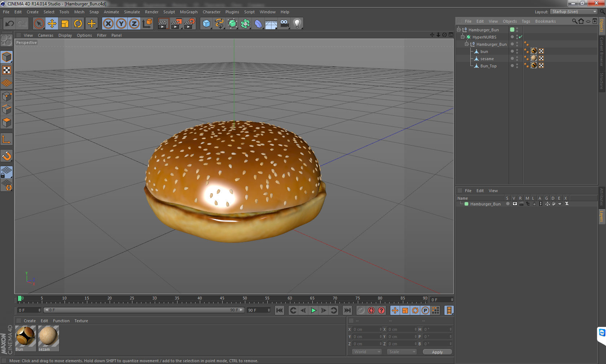Open the Scale mode dropdown
This screenshot has width=606, height=364.
pyautogui.click(x=402, y=352)
